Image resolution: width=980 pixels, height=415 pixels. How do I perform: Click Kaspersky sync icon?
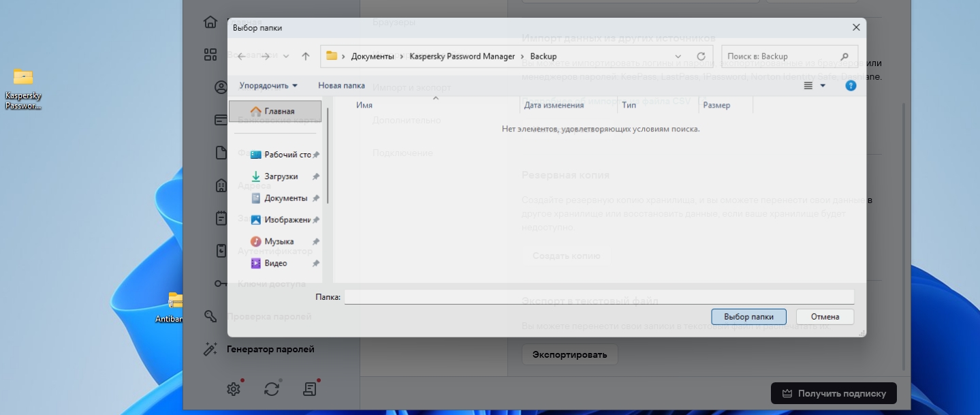click(272, 388)
